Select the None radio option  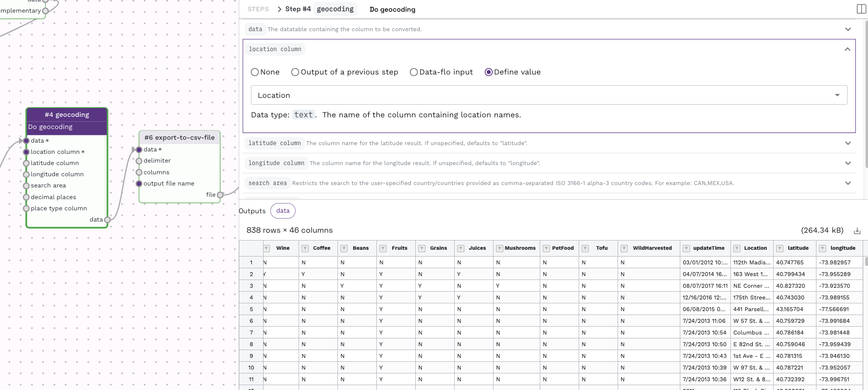(x=255, y=72)
